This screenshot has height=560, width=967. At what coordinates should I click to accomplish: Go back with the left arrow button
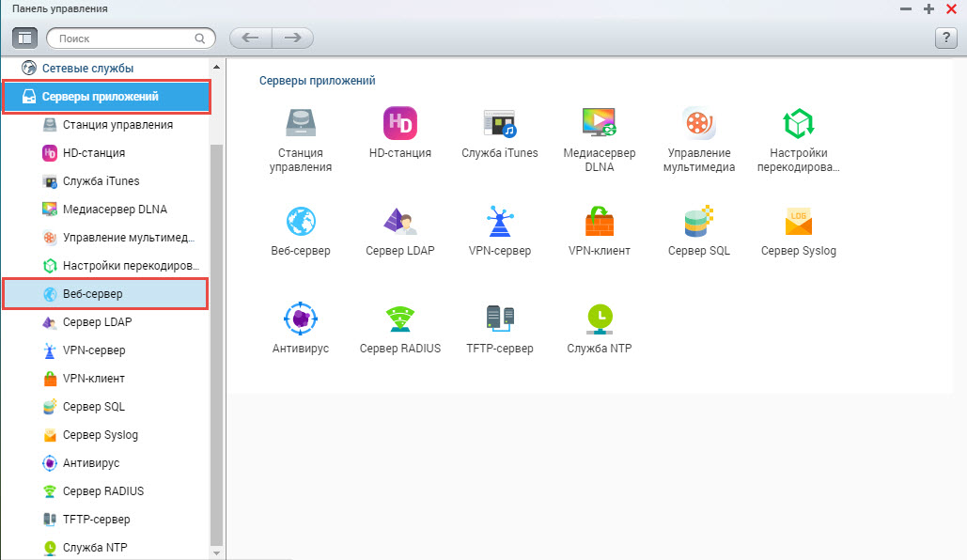point(250,39)
